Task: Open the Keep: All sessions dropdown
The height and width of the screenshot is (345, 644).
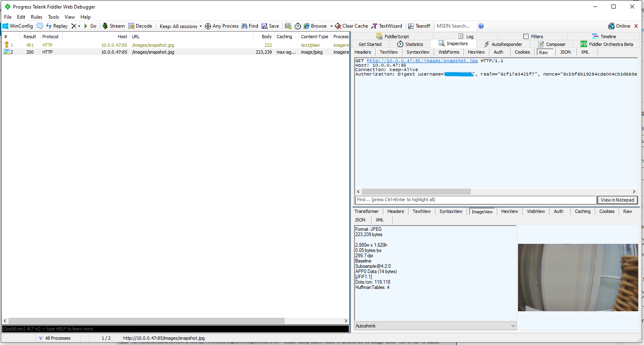Action: (x=181, y=26)
